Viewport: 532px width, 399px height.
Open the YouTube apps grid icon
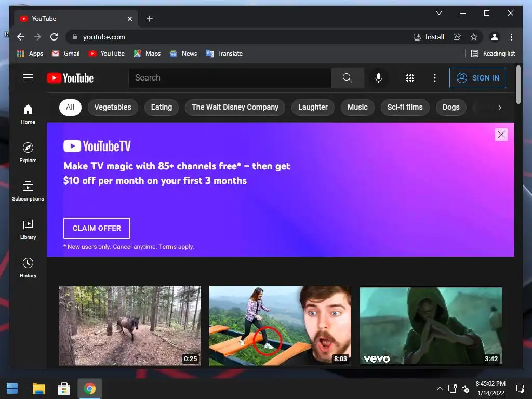click(x=410, y=78)
